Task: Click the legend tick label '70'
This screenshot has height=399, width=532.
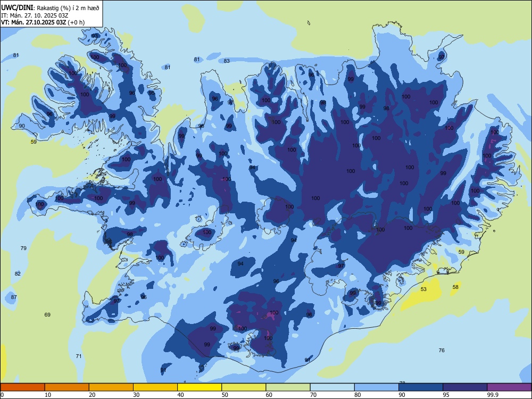Action: pyautogui.click(x=313, y=395)
